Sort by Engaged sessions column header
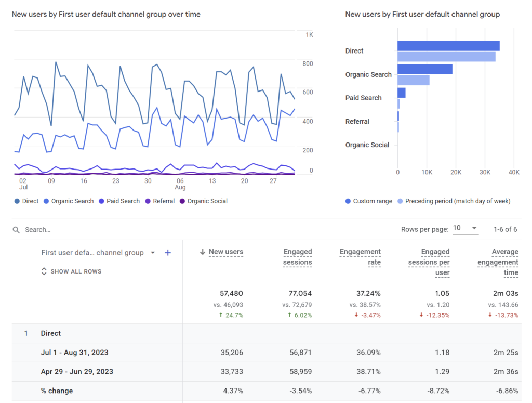Screen dimensions: 532x403 tap(298, 257)
